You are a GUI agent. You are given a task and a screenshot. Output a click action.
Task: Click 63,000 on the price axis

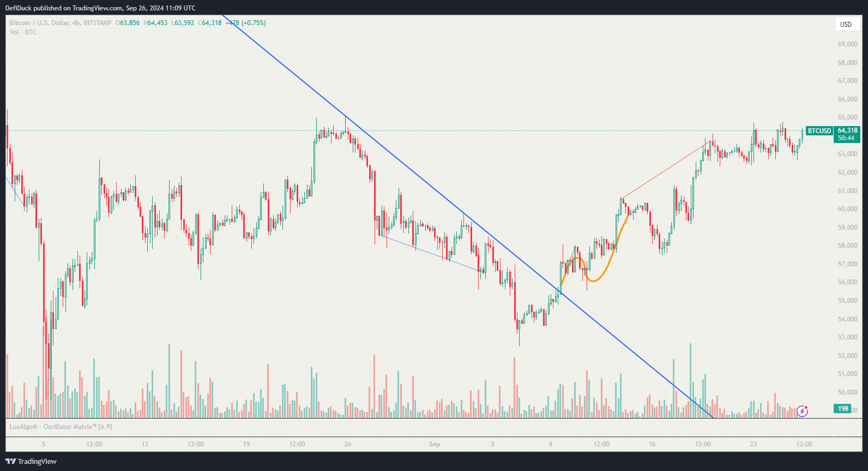[847, 154]
